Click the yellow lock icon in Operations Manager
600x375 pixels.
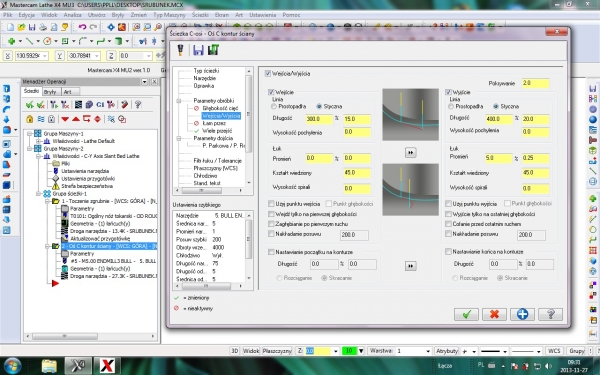point(29,119)
